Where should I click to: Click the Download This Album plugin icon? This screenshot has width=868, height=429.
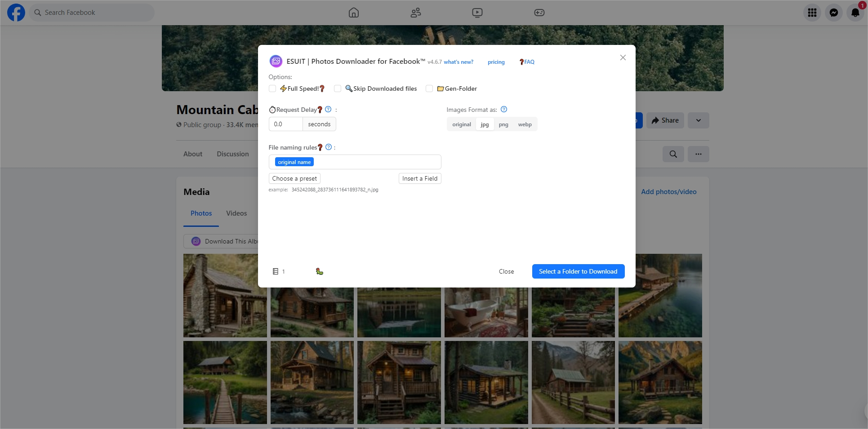[196, 241]
